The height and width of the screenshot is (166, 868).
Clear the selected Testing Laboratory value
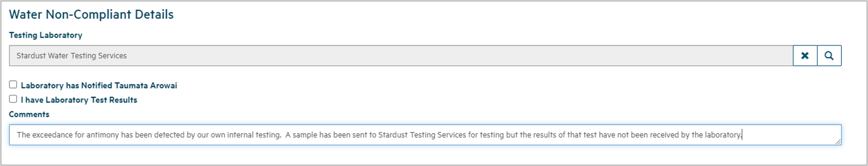[x=805, y=56]
